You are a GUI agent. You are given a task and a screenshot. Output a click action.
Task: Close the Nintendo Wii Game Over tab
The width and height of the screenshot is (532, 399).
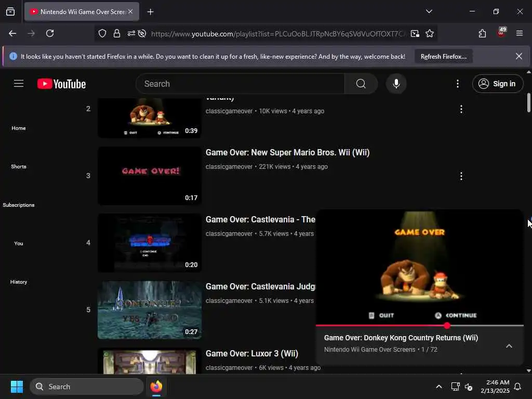click(130, 11)
